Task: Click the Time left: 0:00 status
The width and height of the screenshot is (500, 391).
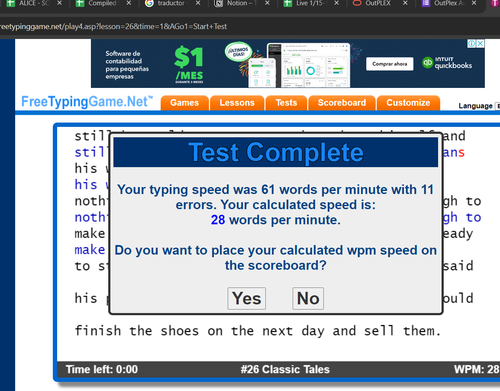Action: [102, 369]
